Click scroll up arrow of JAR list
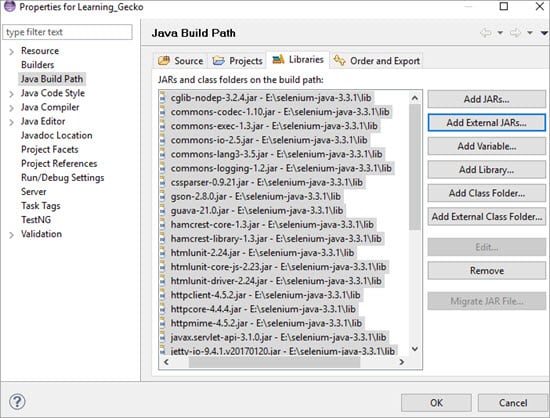 415,98
